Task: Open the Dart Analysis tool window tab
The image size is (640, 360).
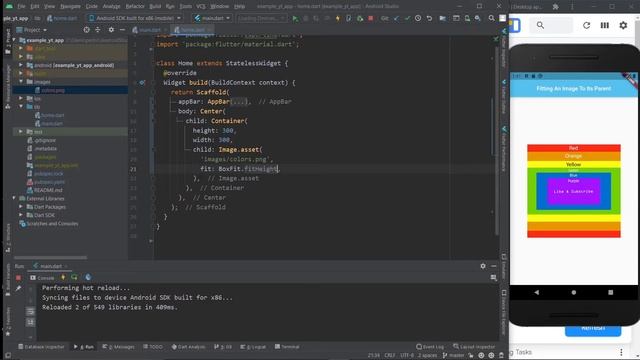Action: coord(188,347)
